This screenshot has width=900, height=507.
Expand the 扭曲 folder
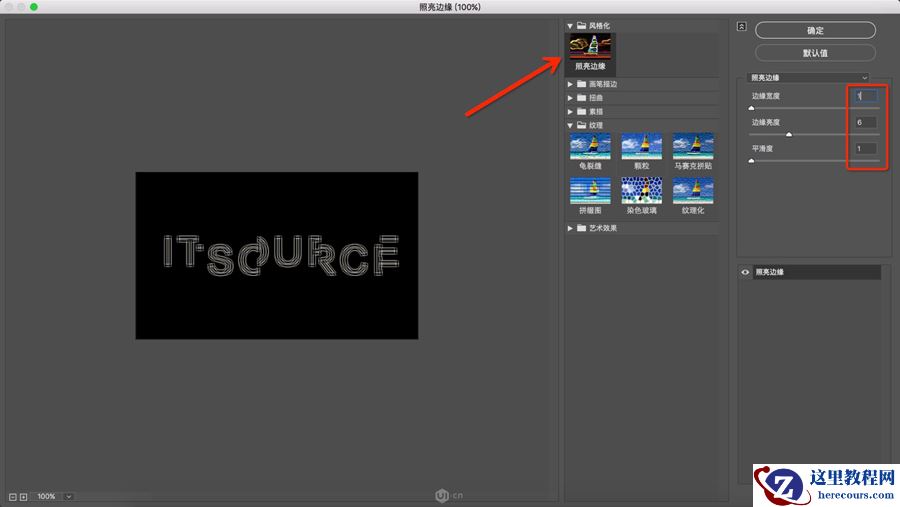pyautogui.click(x=570, y=98)
